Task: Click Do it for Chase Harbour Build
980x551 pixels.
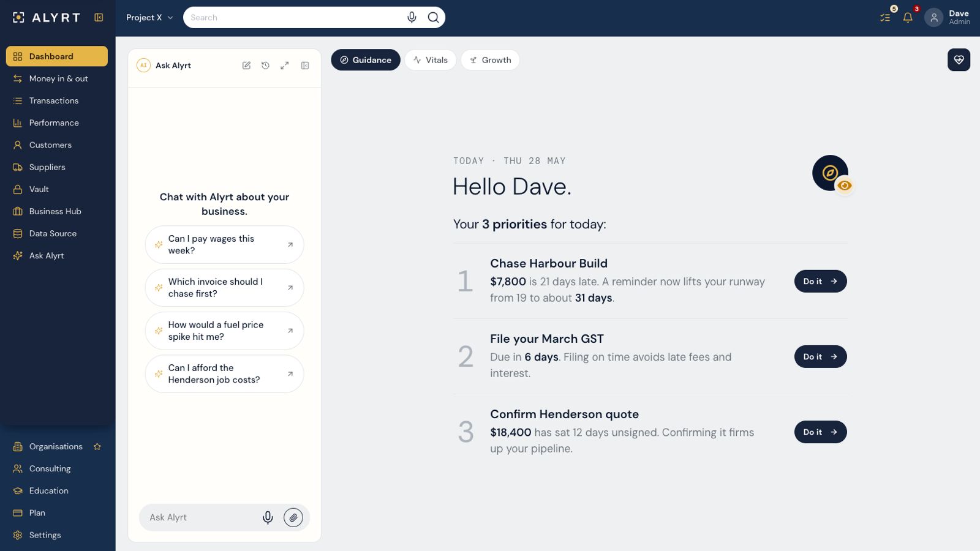Action: (821, 282)
